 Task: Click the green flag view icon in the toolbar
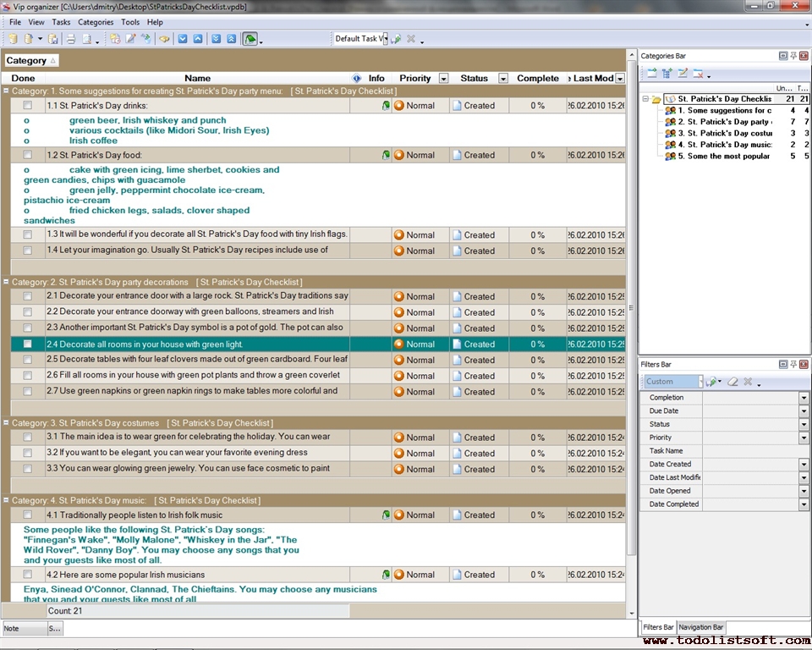pos(250,39)
